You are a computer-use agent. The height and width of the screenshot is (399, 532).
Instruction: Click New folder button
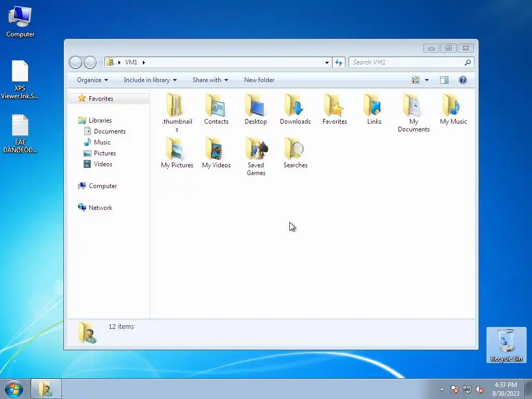pyautogui.click(x=259, y=80)
